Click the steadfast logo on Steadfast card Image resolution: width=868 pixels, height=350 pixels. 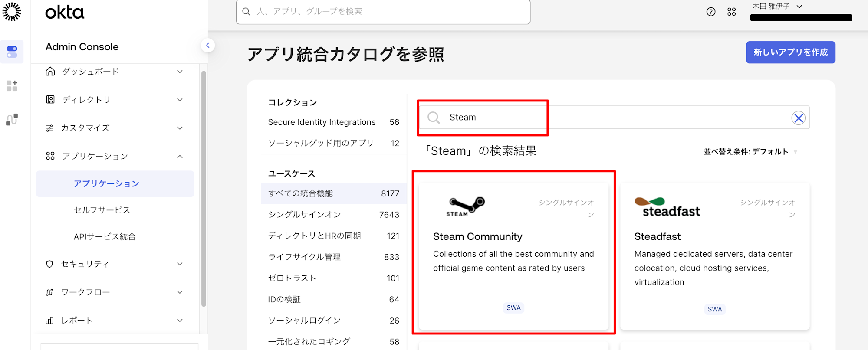(667, 207)
